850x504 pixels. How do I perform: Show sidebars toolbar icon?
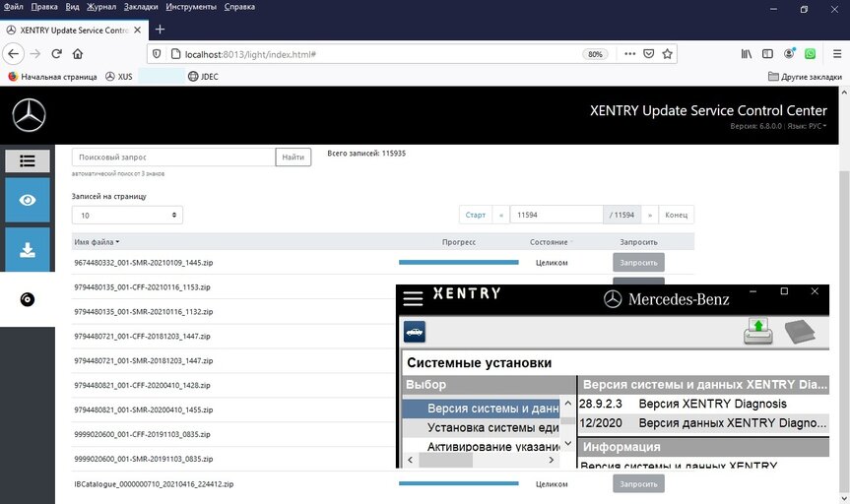click(x=767, y=54)
